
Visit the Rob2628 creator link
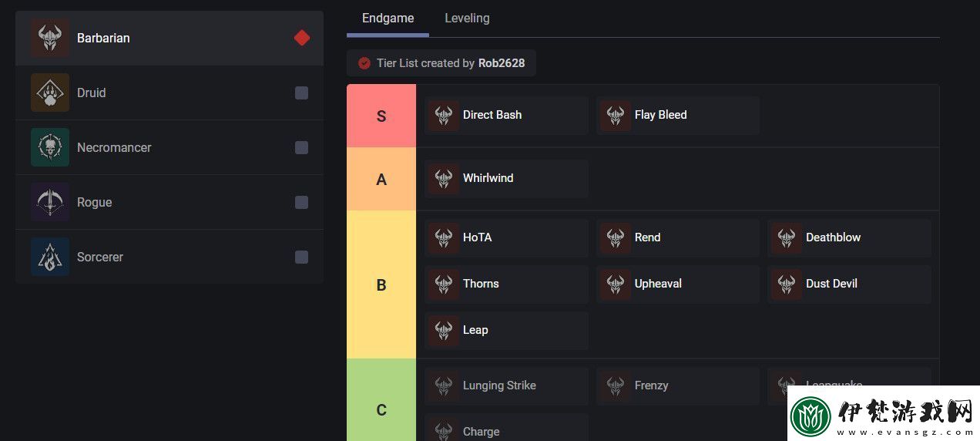click(502, 63)
